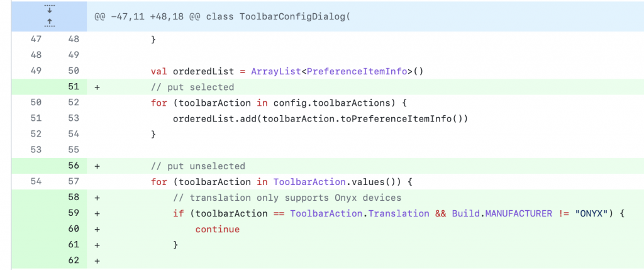Click the plus marker beside '// put selected'

coord(97,87)
